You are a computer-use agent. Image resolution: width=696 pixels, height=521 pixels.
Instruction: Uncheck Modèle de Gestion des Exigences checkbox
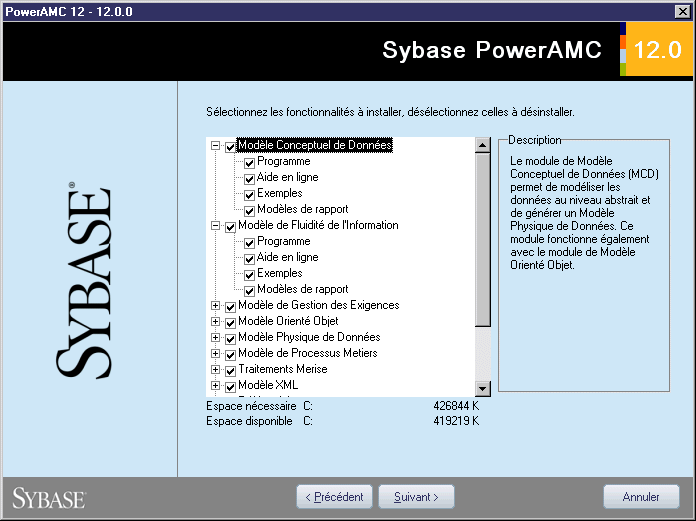click(230, 307)
